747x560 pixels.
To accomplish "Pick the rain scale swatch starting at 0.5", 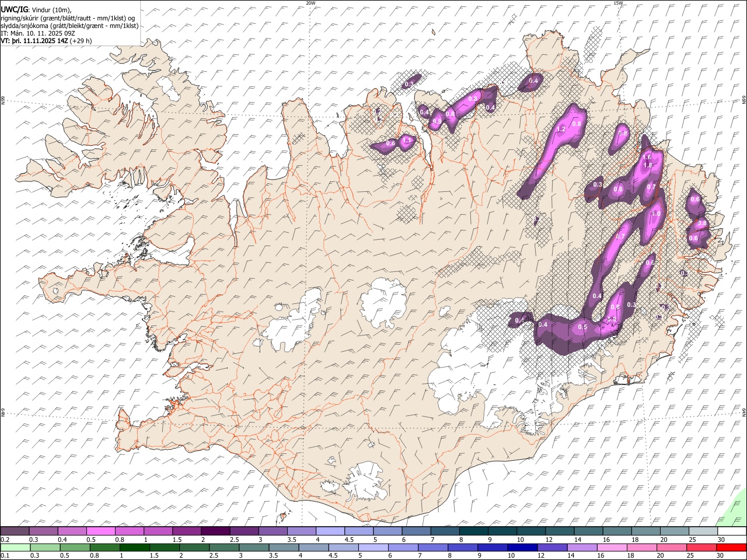I will (75, 547).
